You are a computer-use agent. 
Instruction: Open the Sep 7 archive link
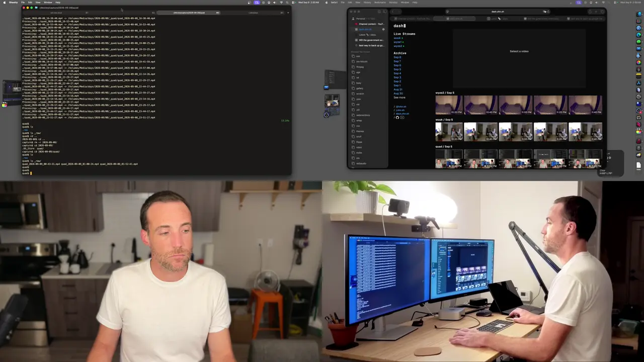397,61
